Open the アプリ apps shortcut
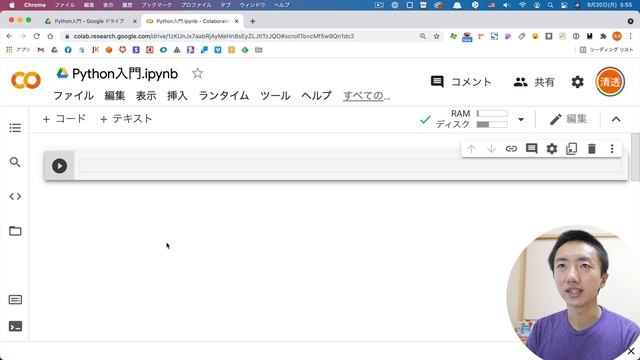640x360 pixels. tap(18, 50)
